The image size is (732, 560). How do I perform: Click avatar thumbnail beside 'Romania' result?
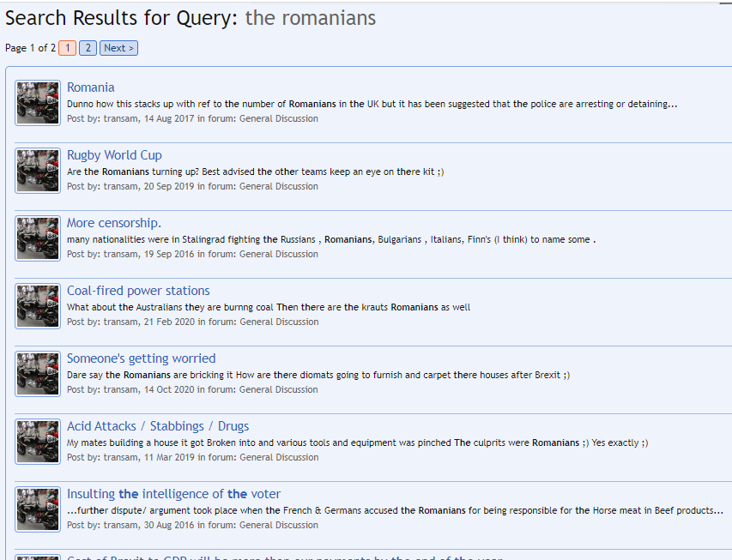coord(38,103)
